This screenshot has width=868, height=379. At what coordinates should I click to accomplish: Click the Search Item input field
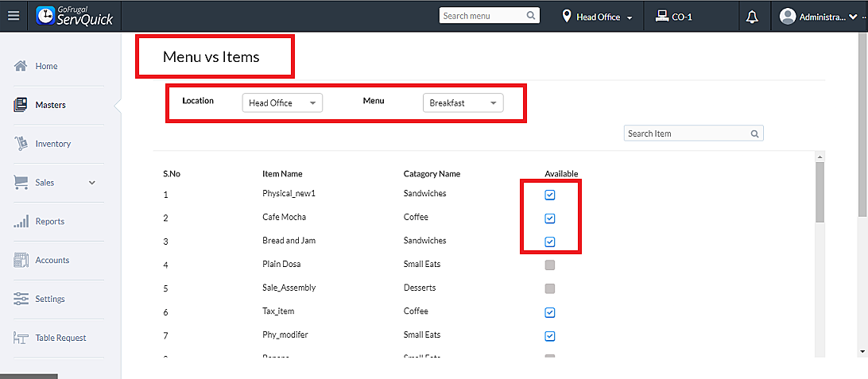click(x=686, y=133)
